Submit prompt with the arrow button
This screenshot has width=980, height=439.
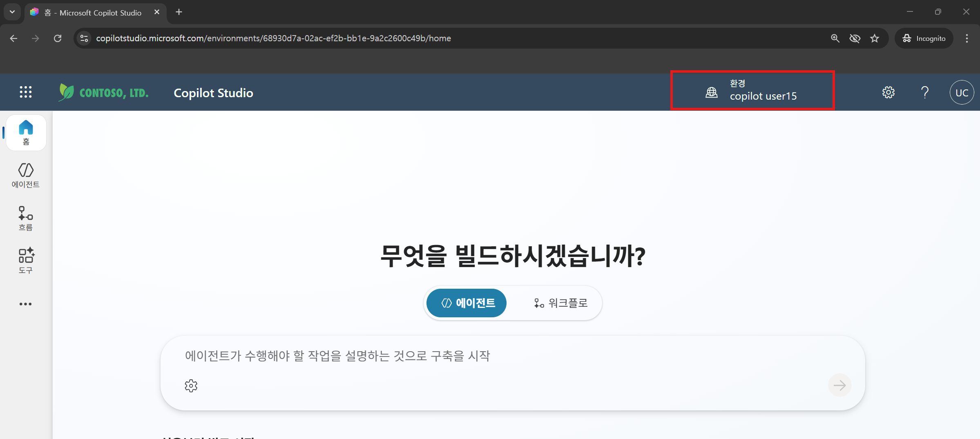point(839,385)
